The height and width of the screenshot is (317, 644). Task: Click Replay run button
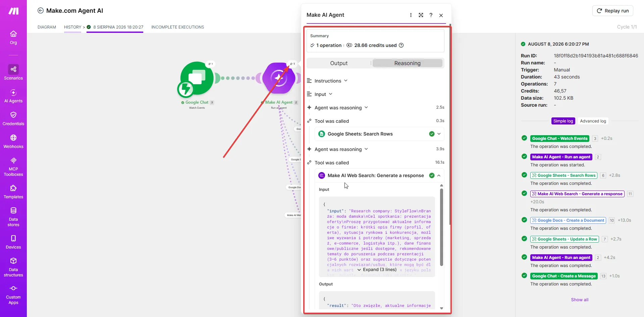pyautogui.click(x=612, y=11)
